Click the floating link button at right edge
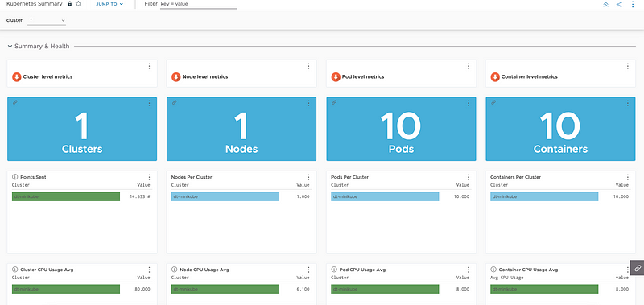The image size is (644, 305). click(x=638, y=268)
